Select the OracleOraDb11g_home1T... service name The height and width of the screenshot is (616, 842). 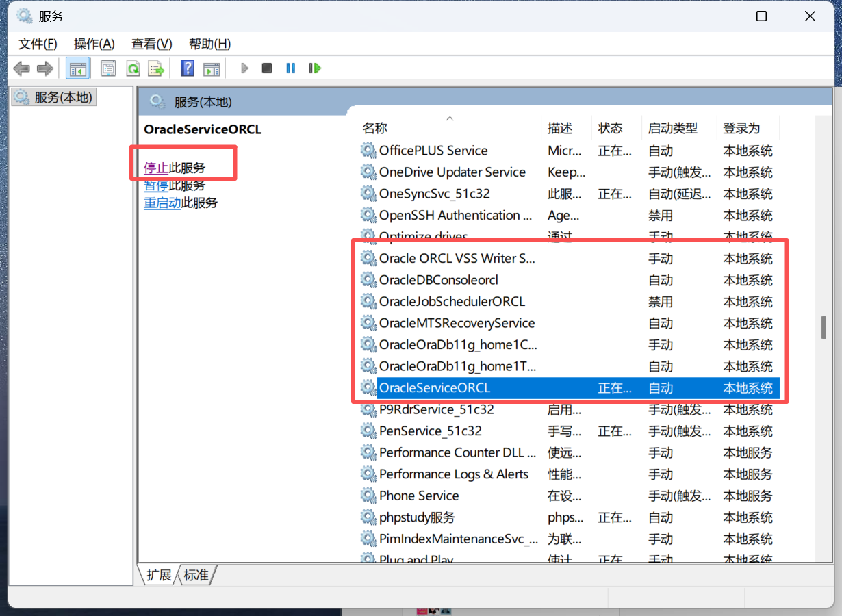point(458,366)
